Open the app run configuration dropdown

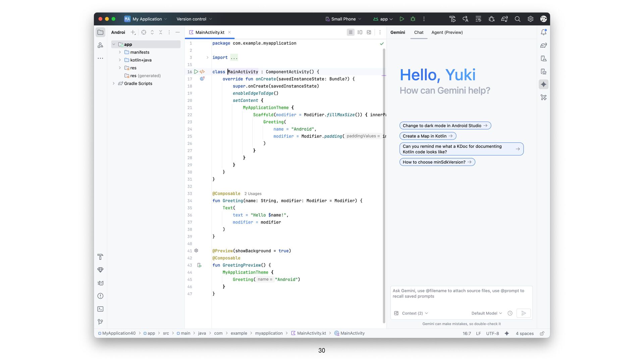(x=383, y=19)
